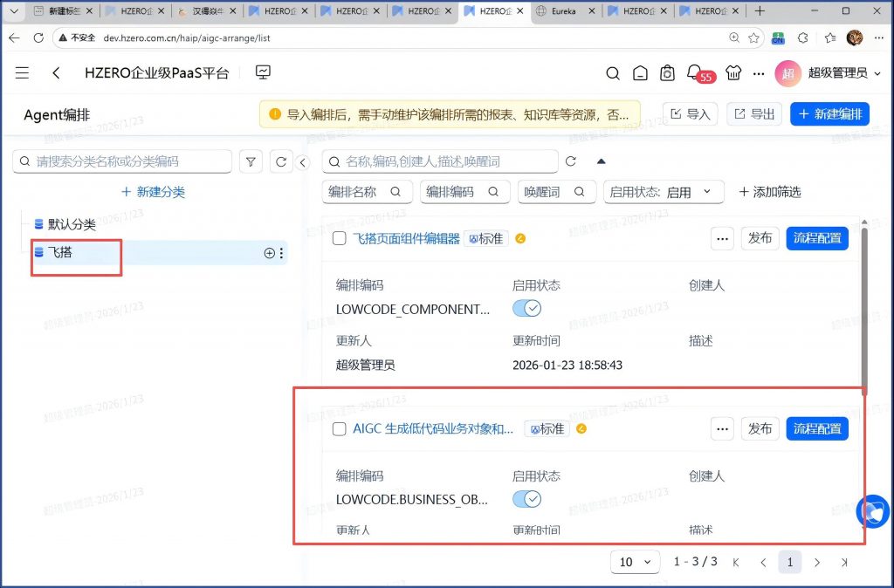Toggle 启用状态 switch for LOWCODE_COMPONENT
This screenshot has height=588, width=894.
tap(526, 309)
